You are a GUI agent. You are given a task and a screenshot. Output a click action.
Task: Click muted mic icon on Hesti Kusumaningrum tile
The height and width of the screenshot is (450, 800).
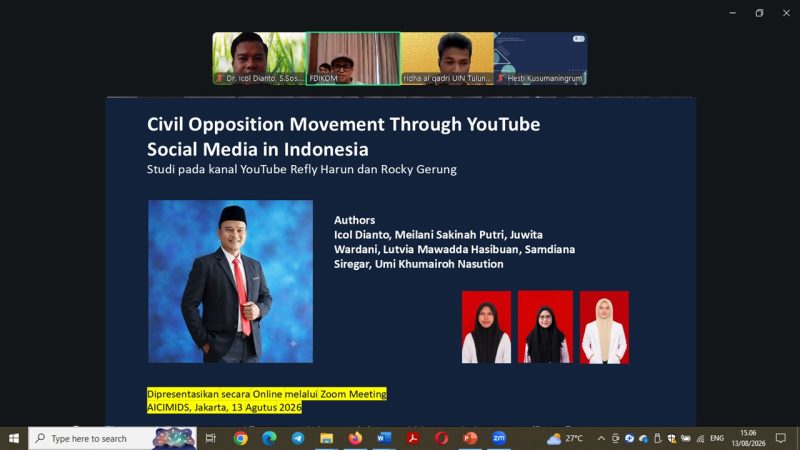(501, 78)
